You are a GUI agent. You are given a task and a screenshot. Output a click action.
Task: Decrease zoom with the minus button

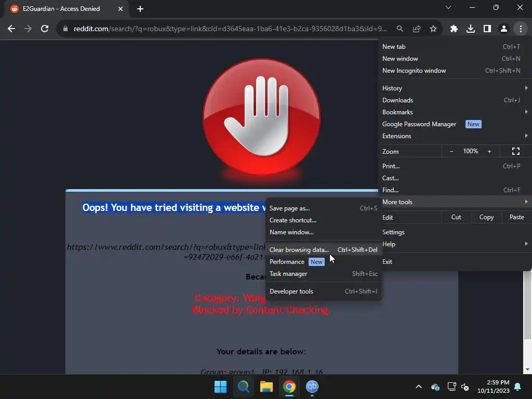pos(451,151)
